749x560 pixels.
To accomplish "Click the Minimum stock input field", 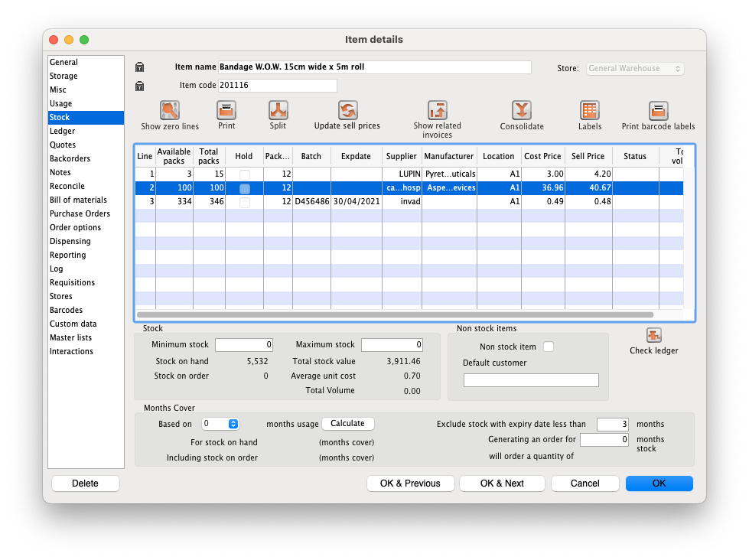I will (x=243, y=345).
